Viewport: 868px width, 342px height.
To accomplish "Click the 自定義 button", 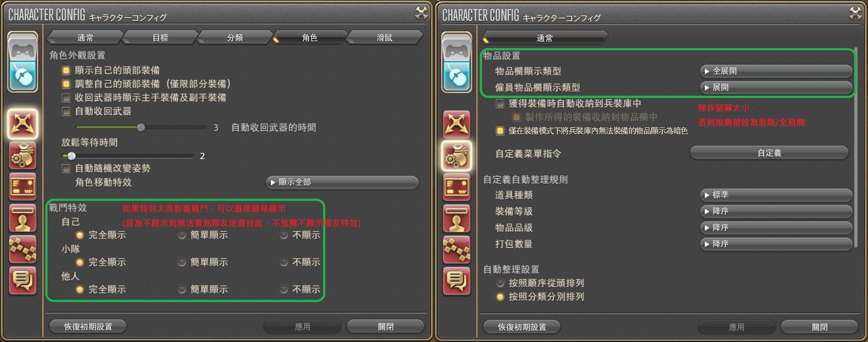I will coord(769,153).
